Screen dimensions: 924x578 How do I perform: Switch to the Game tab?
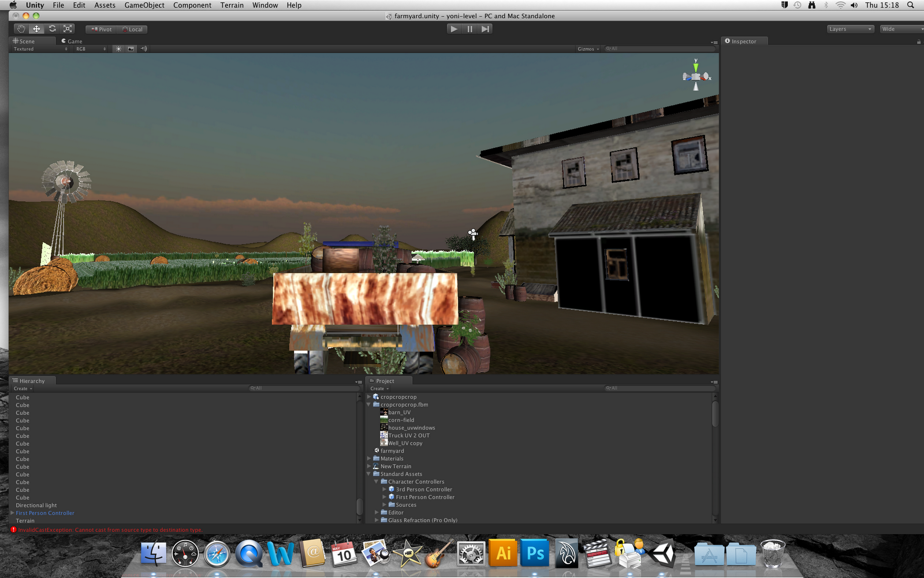72,41
